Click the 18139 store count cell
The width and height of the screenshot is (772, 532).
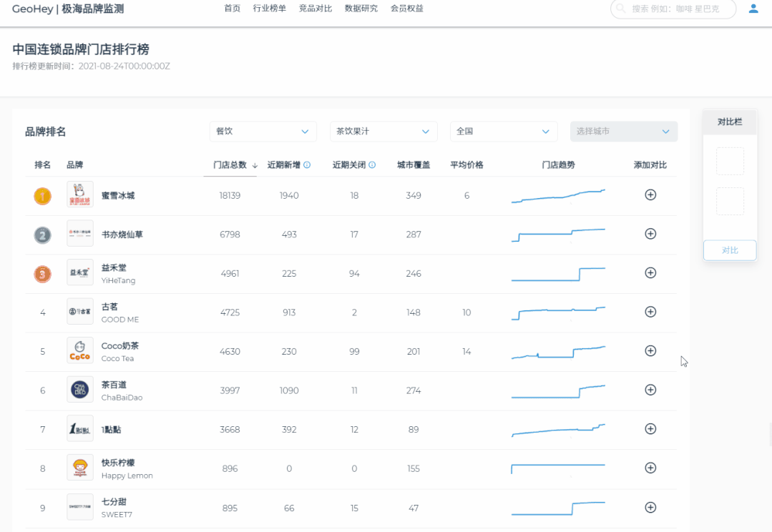230,195
